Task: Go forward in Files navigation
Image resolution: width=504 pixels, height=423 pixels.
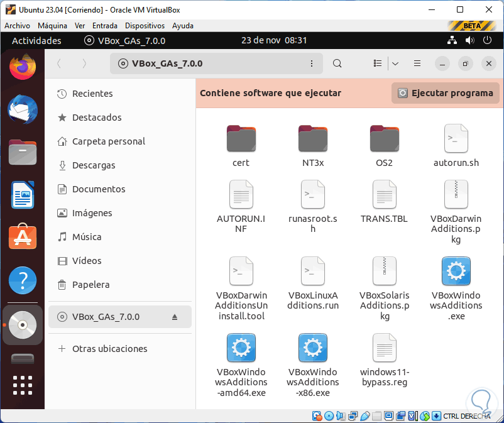Action: [84, 63]
